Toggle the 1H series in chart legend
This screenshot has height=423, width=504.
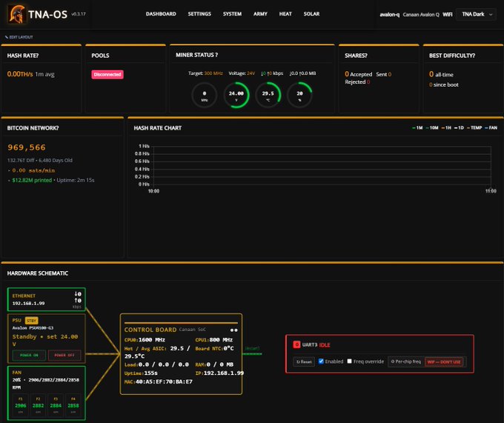[x=446, y=128]
